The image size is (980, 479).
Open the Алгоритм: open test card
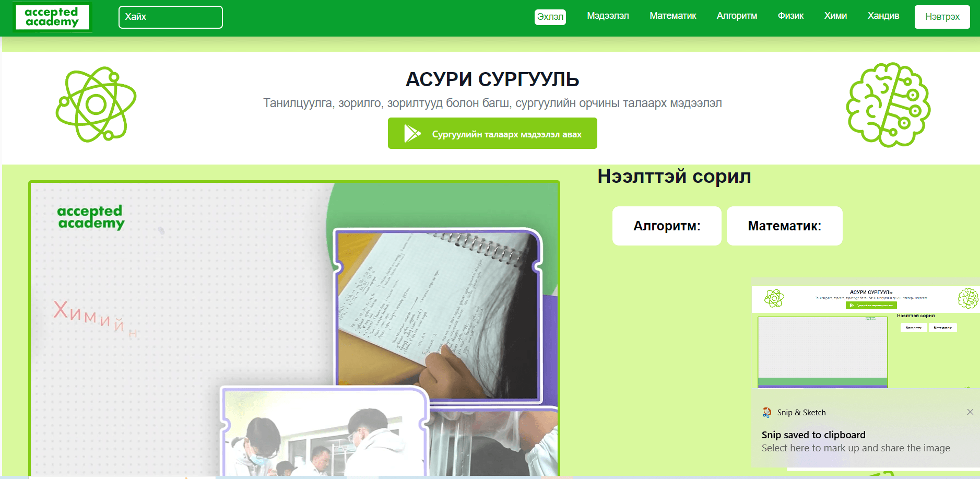[x=667, y=226]
